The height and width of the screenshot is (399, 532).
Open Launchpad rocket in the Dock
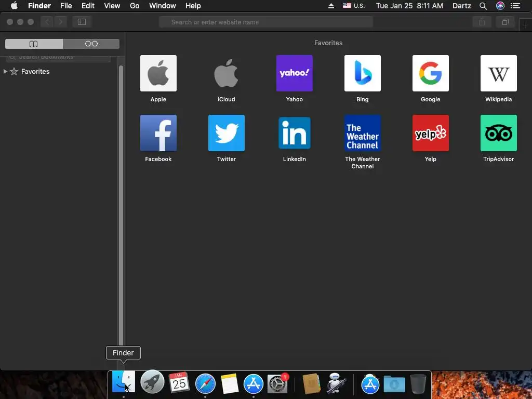[x=152, y=382]
